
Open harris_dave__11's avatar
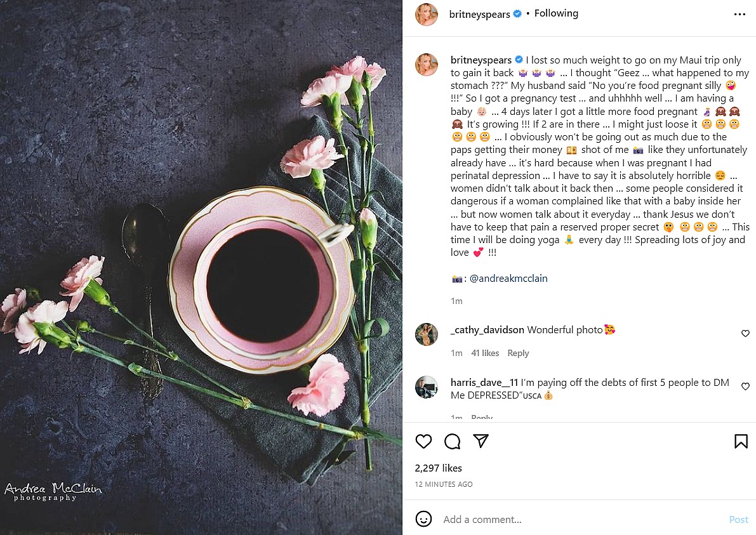(x=427, y=387)
